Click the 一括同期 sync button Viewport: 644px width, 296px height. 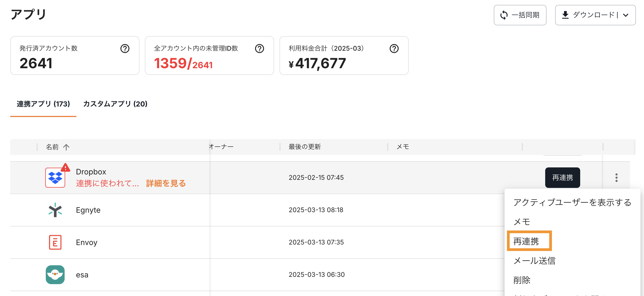click(520, 15)
